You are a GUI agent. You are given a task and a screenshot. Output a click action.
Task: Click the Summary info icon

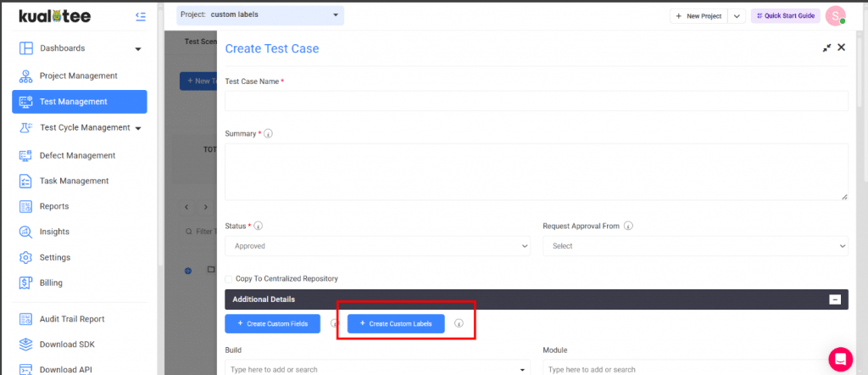tap(269, 134)
